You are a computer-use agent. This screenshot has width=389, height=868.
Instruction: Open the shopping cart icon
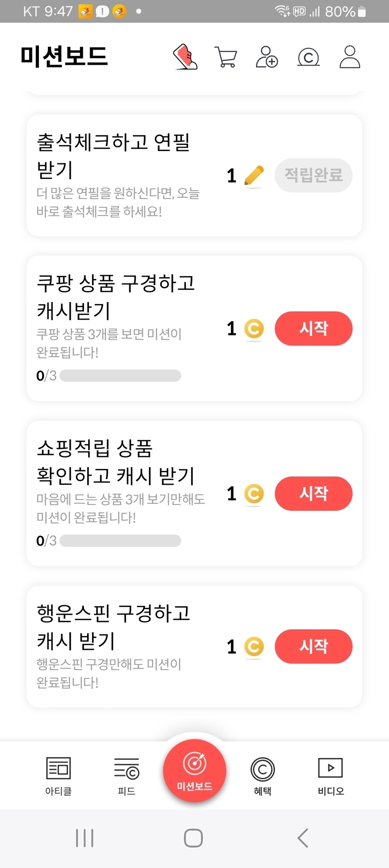[x=225, y=57]
